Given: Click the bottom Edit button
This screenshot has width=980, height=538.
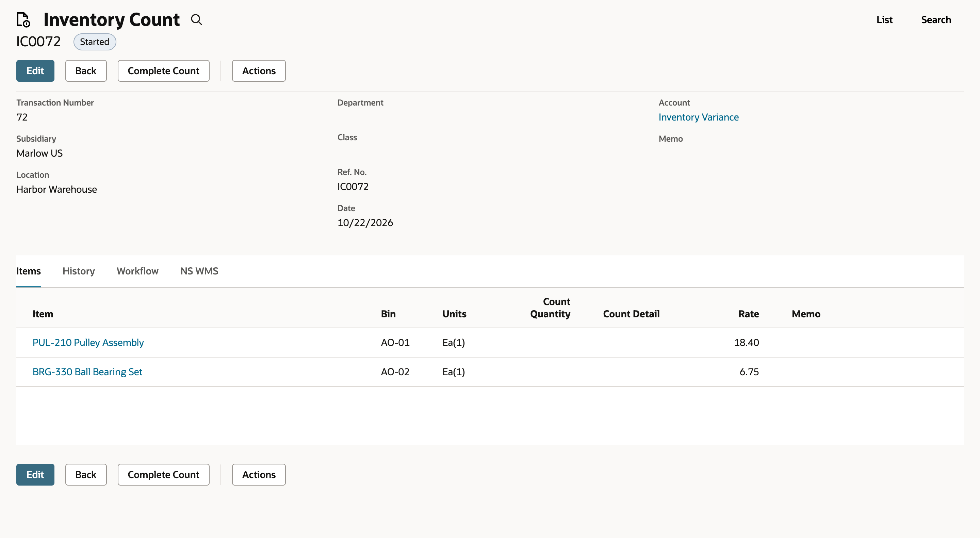Looking at the screenshot, I should tap(35, 474).
